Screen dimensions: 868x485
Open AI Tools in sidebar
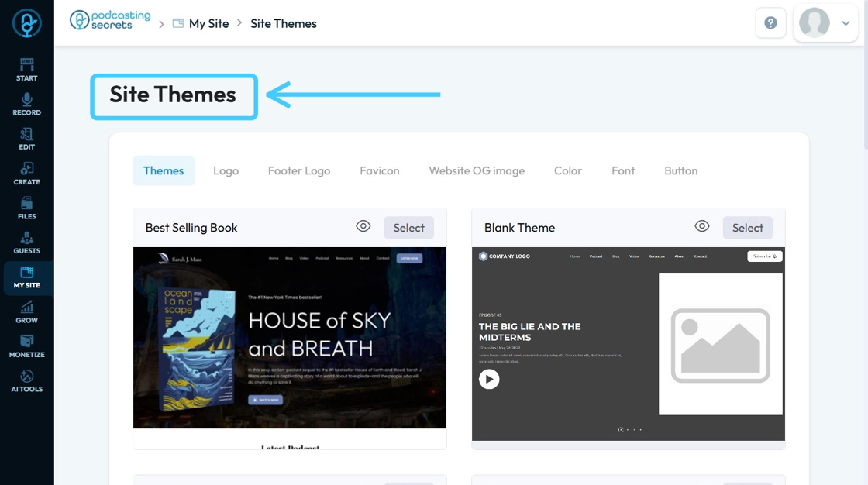coord(26,381)
